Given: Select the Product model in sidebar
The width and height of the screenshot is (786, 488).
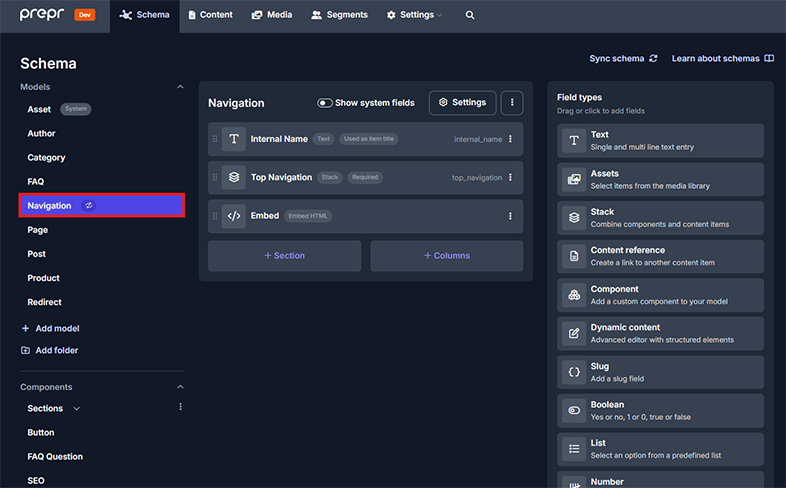Looking at the screenshot, I should tap(44, 278).
